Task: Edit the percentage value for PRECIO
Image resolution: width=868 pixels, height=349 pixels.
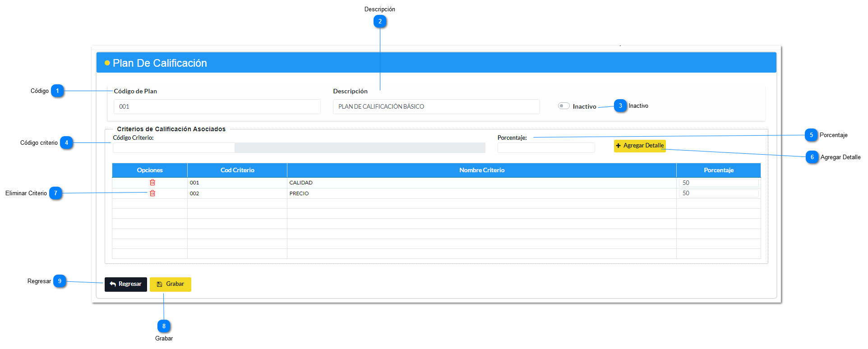Action: 719,193
